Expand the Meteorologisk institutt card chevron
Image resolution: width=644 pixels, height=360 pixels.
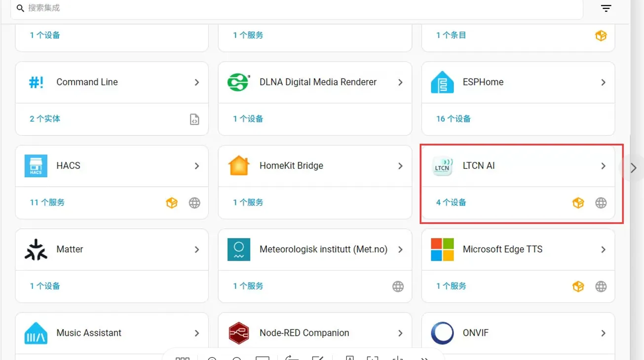(400, 249)
